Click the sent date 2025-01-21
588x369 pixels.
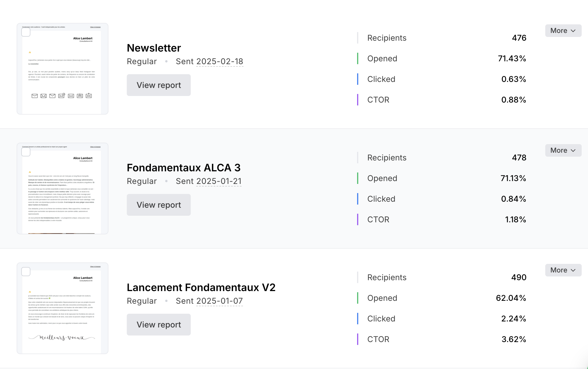219,181
